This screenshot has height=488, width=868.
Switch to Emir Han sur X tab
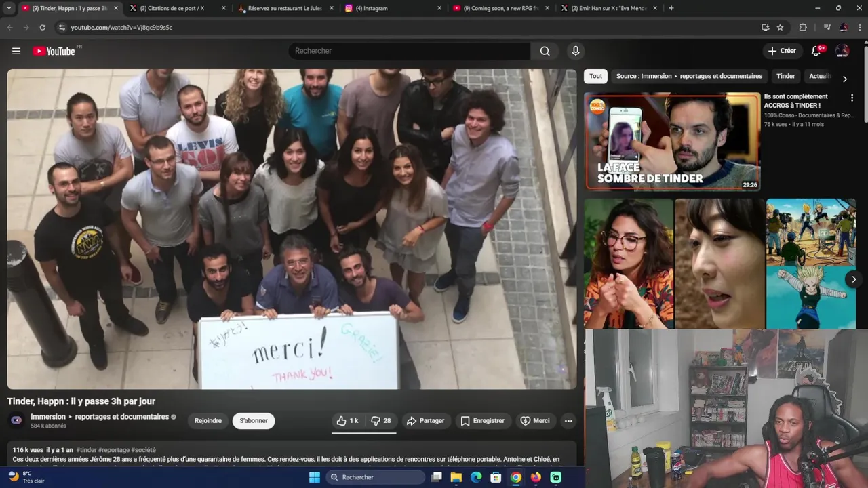click(x=608, y=8)
